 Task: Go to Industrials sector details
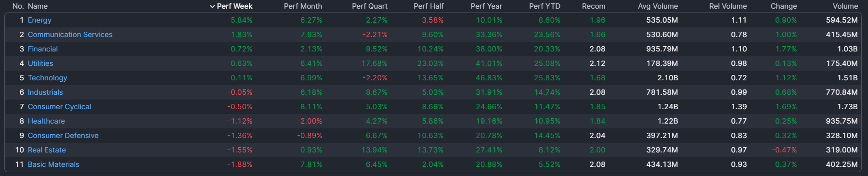pos(45,92)
